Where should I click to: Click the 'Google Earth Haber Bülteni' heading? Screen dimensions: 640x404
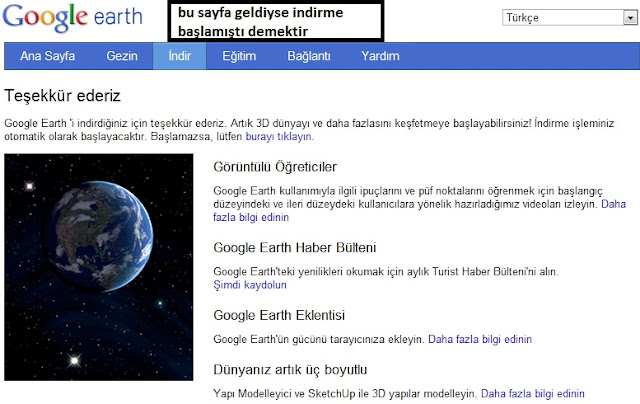coord(295,247)
